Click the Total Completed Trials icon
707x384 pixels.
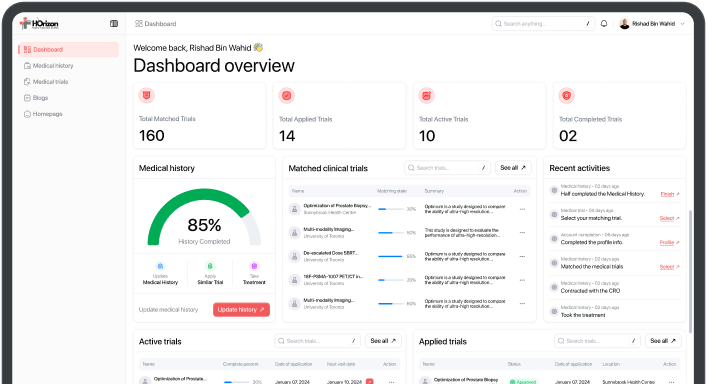click(566, 96)
